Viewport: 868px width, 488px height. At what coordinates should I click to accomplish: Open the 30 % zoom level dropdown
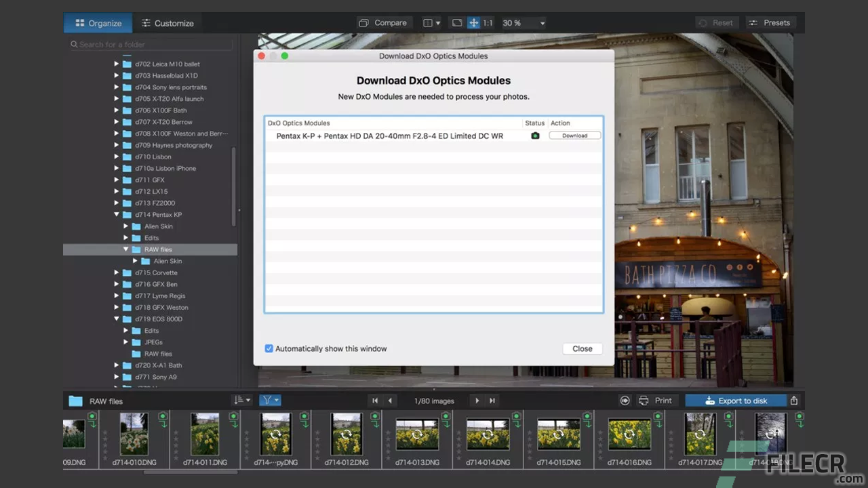click(523, 23)
